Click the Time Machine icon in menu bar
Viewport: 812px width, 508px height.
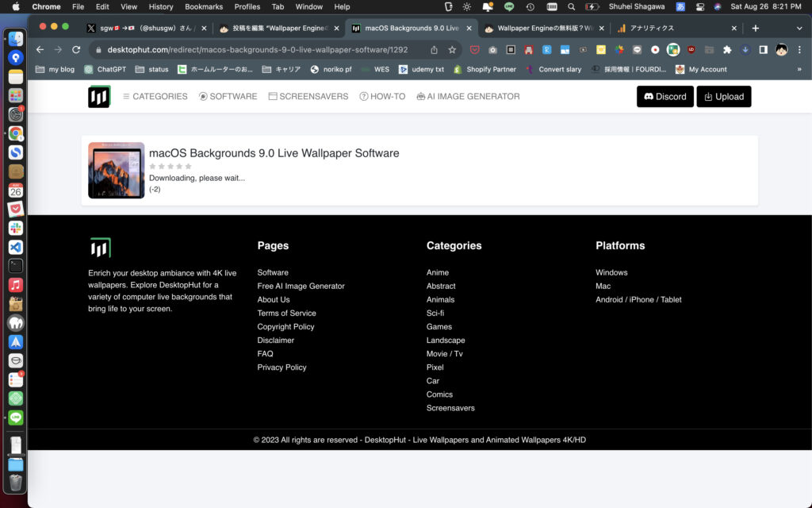[x=530, y=6]
